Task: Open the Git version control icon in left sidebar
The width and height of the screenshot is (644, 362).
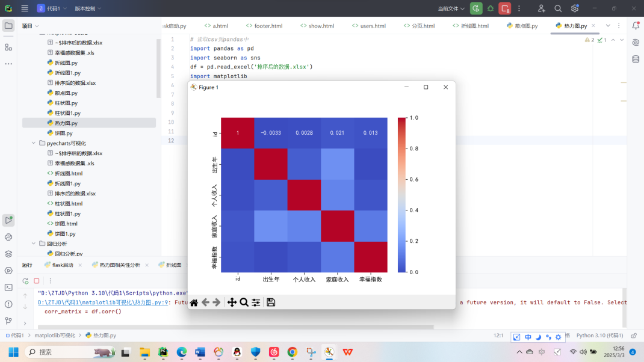Action: tap(8, 321)
